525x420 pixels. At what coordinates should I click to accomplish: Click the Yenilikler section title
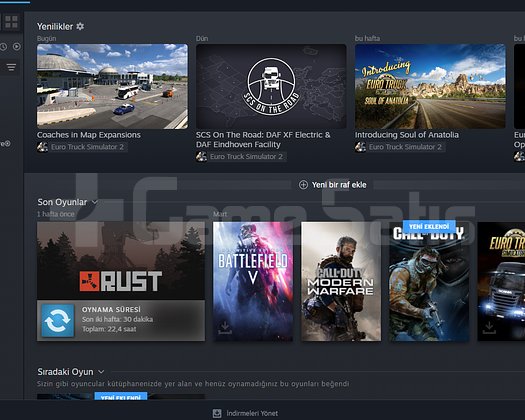(x=55, y=26)
